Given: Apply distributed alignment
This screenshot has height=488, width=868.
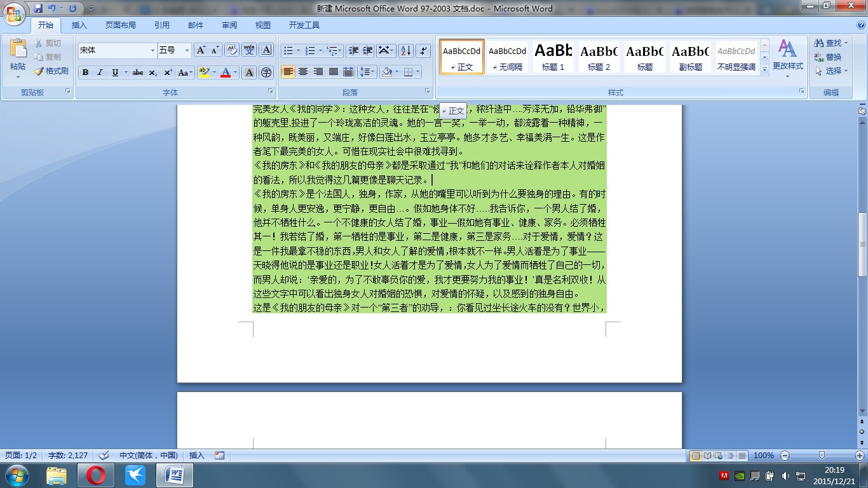Looking at the screenshot, I should [x=348, y=72].
